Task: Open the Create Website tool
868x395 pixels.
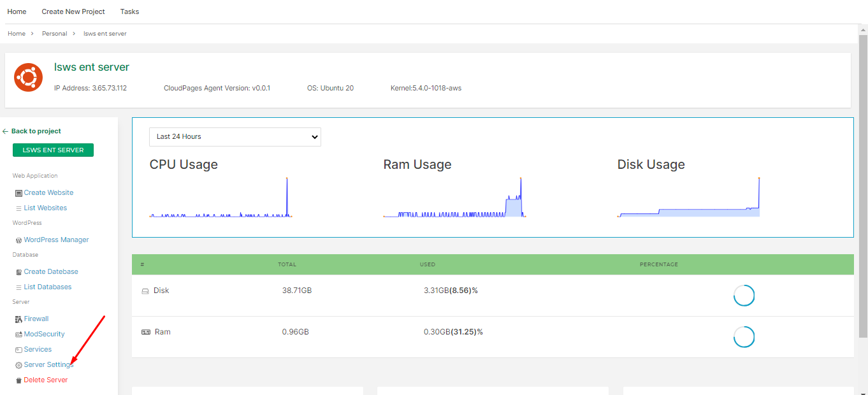Action: click(49, 192)
